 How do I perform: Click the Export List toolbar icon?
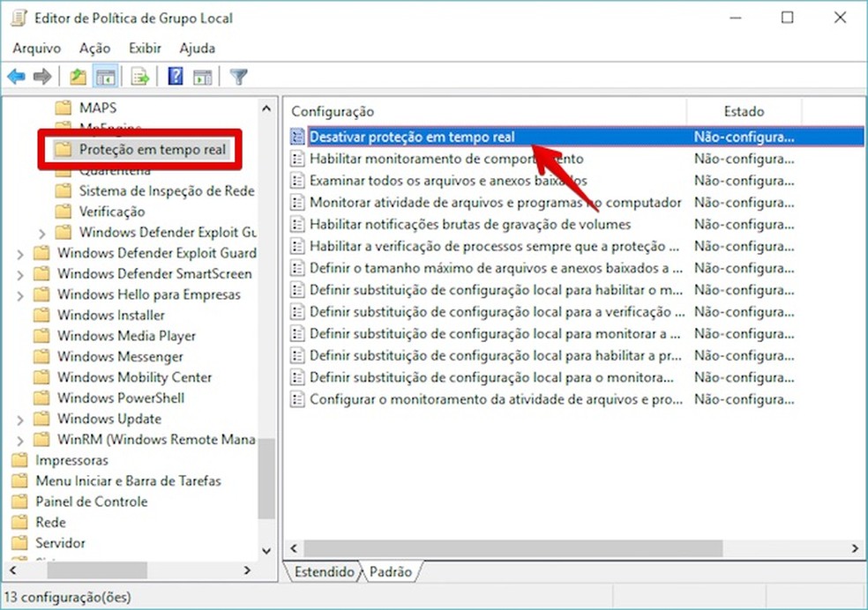click(x=139, y=77)
